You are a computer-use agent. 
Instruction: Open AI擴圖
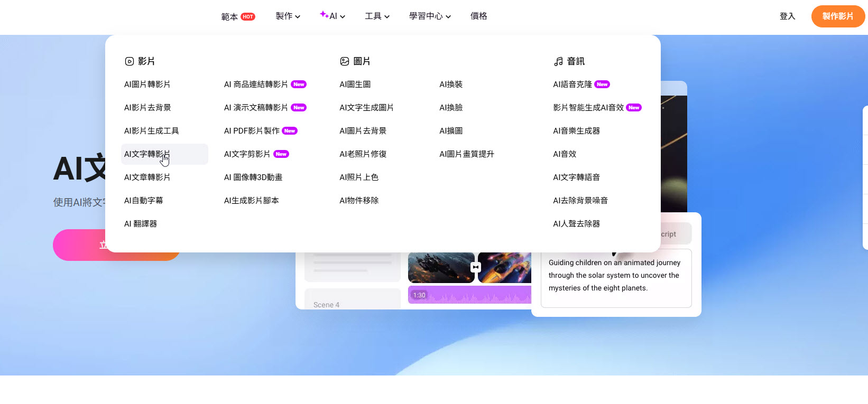click(451, 131)
